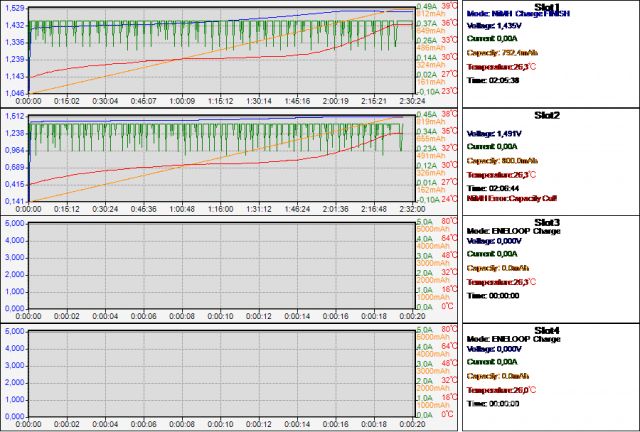Click the 'Voltage: 1,491V' reading

[x=494, y=134]
